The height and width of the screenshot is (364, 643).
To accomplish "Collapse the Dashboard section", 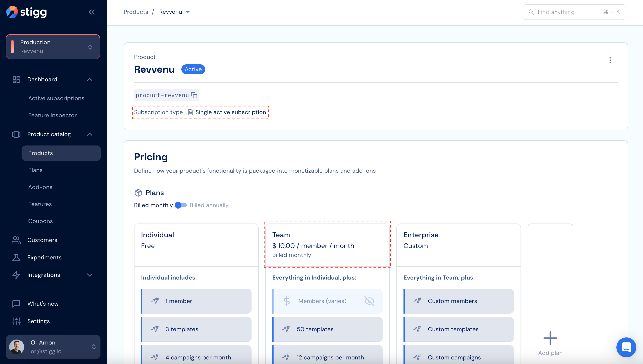I will pos(89,79).
